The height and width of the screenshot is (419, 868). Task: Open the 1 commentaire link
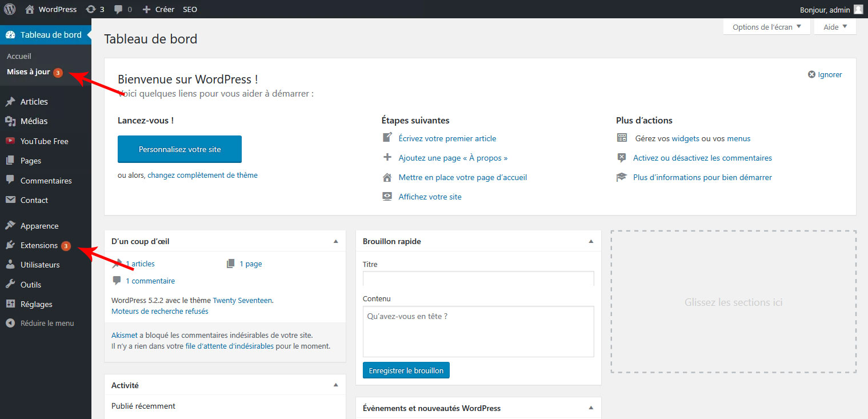[150, 281]
